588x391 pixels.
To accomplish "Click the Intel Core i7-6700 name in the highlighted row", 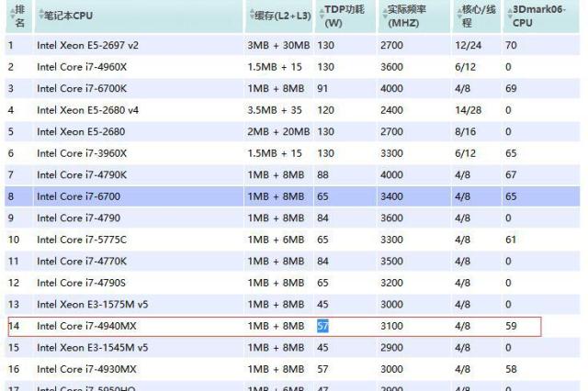I will coord(79,196).
